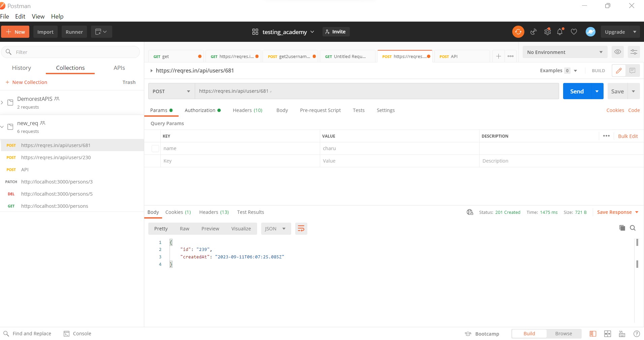
Task: Open the user avatar menu
Action: pos(590,32)
